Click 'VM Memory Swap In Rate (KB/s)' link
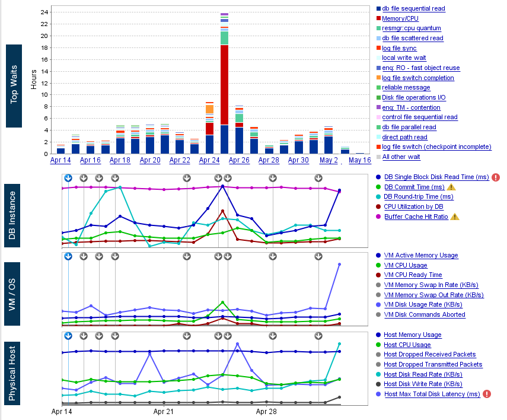The image size is (507, 420). point(431,285)
